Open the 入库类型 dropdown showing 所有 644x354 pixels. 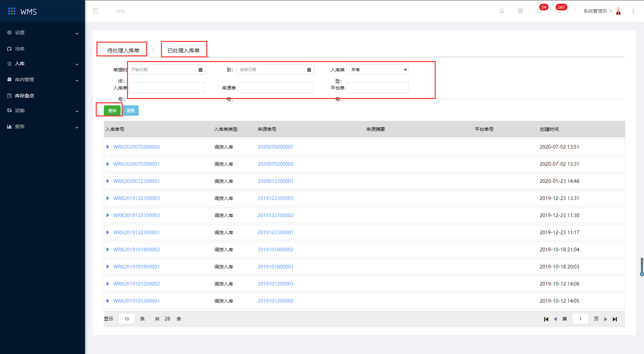pyautogui.click(x=378, y=69)
